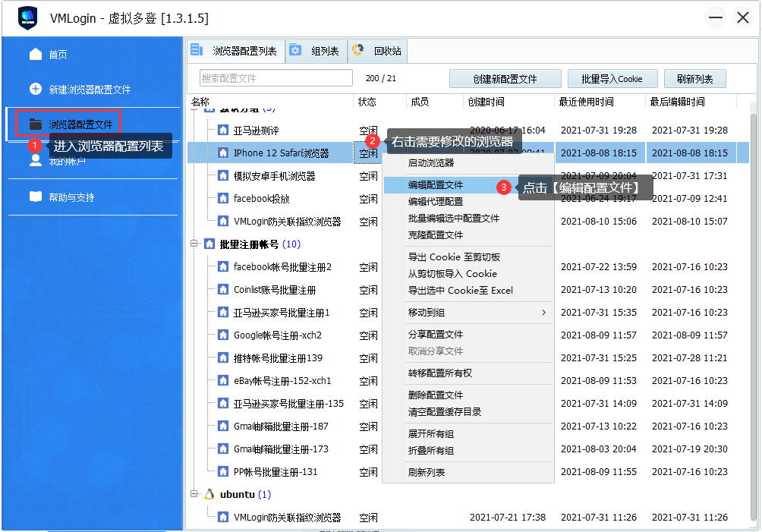Viewport: 762px width, 532px height.
Task: Switch to the 浏览器配置列表 tab
Action: coord(236,51)
